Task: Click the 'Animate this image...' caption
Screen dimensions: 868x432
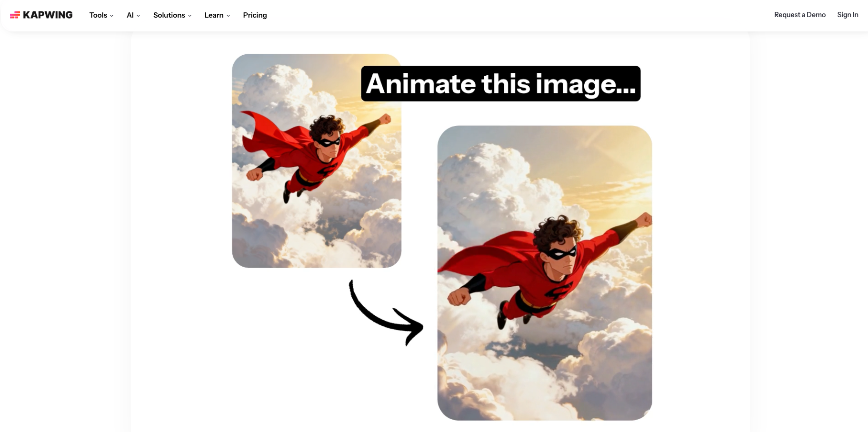Action: point(501,84)
